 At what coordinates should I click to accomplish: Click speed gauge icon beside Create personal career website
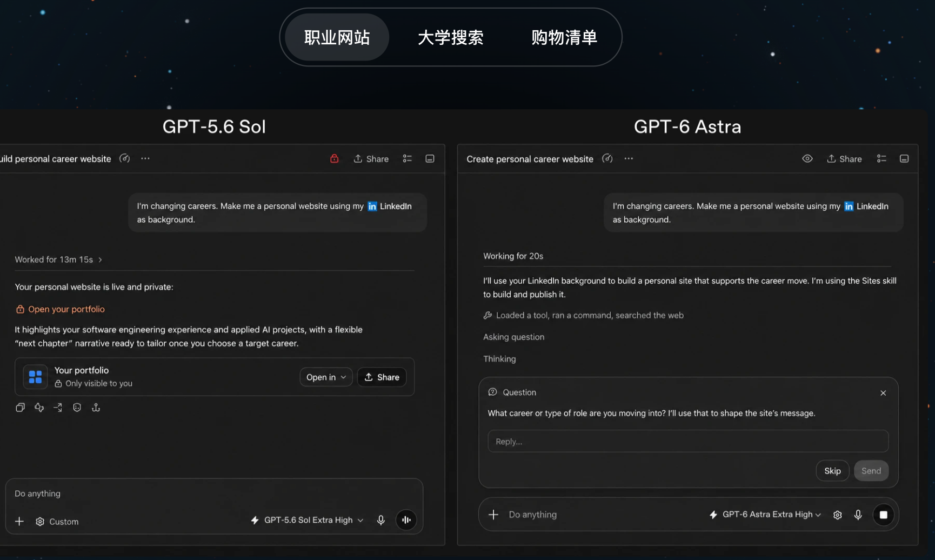607,158
